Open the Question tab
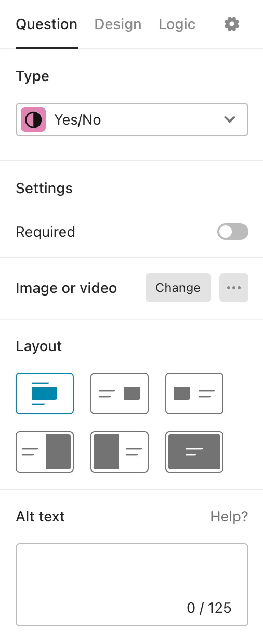The image size is (263, 644). pos(47,24)
